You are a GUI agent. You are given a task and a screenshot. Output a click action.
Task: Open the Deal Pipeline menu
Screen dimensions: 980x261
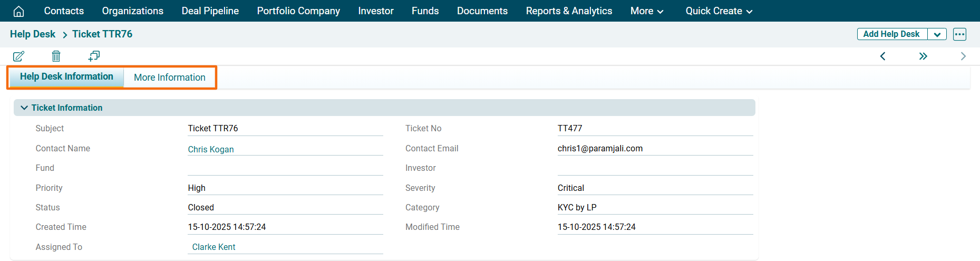coord(210,11)
